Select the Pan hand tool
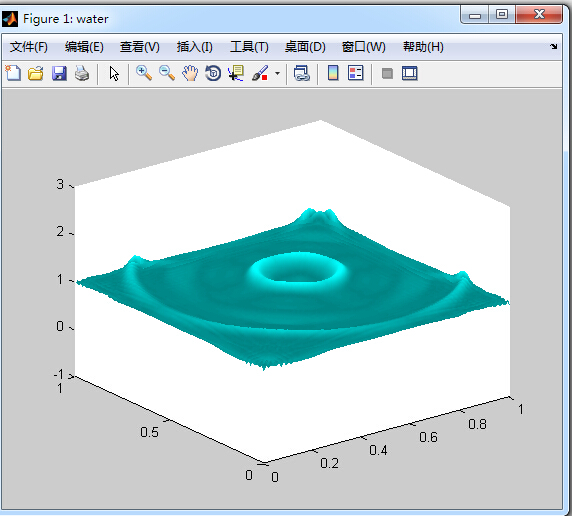 point(190,73)
